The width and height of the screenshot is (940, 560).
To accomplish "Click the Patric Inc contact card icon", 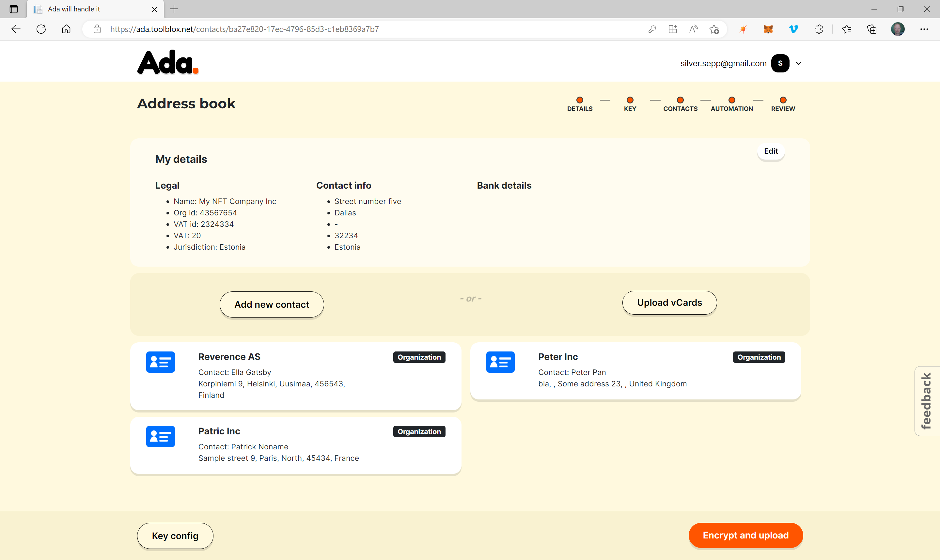I will pyautogui.click(x=160, y=436).
